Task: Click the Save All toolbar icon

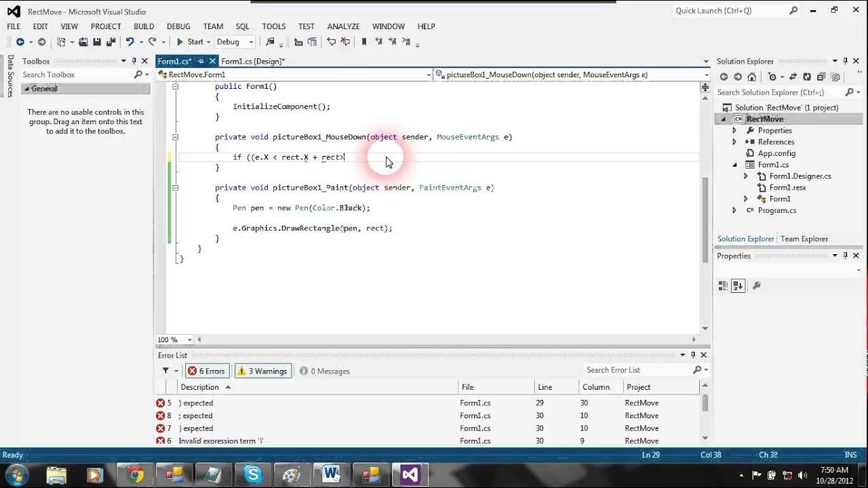Action: [111, 42]
